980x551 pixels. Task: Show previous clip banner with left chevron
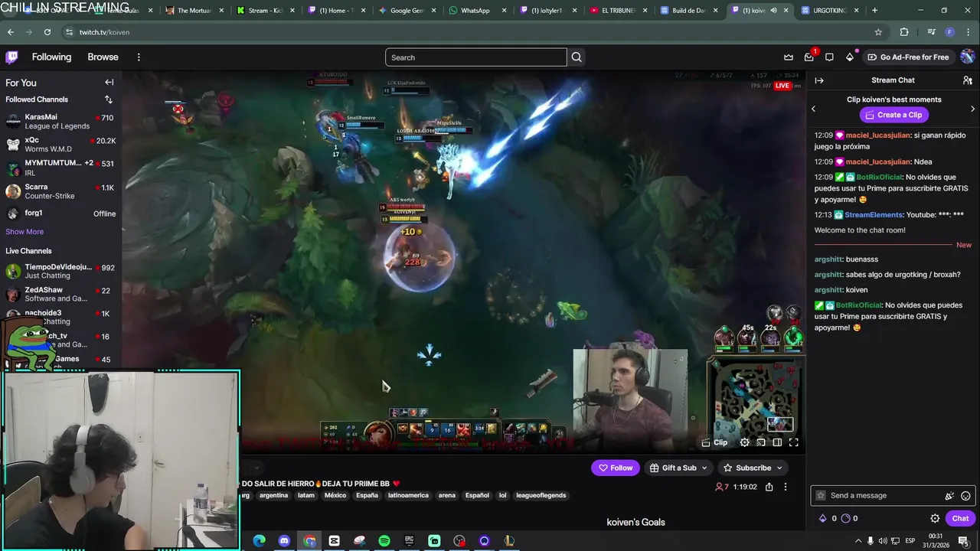pyautogui.click(x=813, y=109)
